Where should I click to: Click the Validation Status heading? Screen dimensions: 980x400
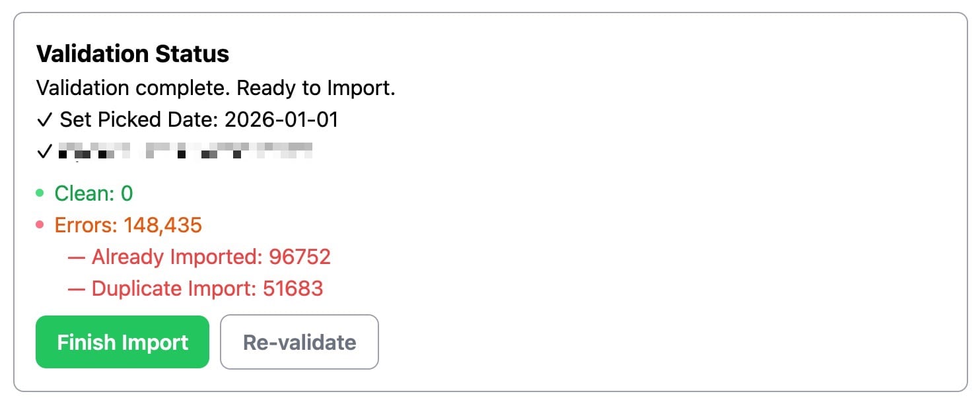133,53
